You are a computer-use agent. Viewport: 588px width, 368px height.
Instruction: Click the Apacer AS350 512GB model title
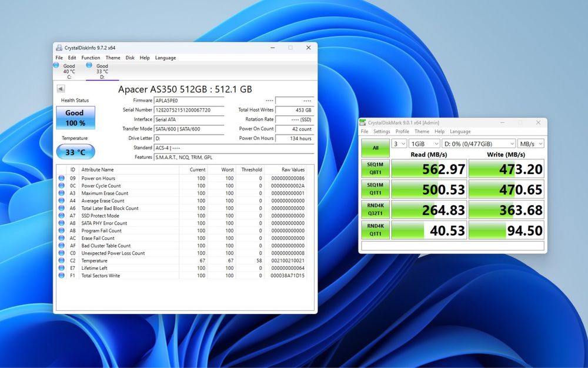tap(185, 89)
